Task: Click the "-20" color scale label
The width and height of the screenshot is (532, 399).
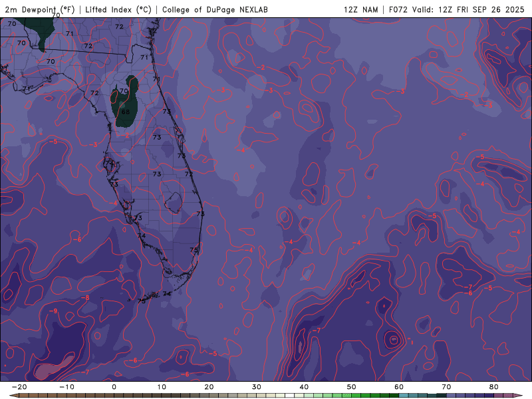Action: (x=19, y=387)
